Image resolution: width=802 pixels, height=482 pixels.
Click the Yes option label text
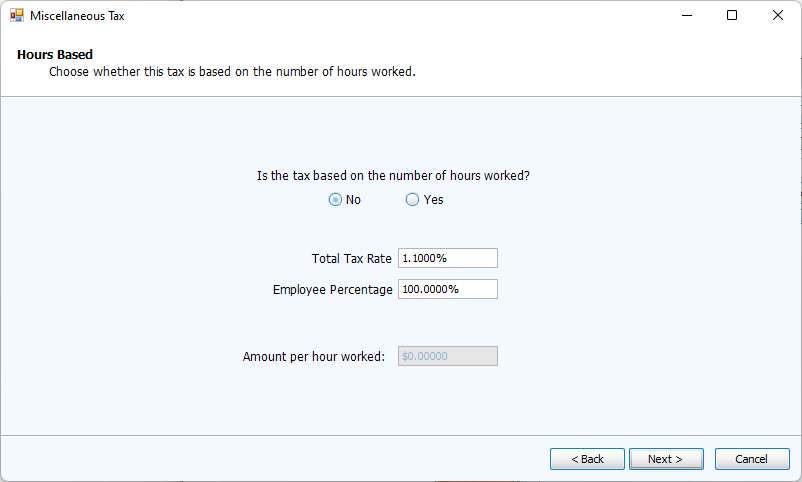433,200
